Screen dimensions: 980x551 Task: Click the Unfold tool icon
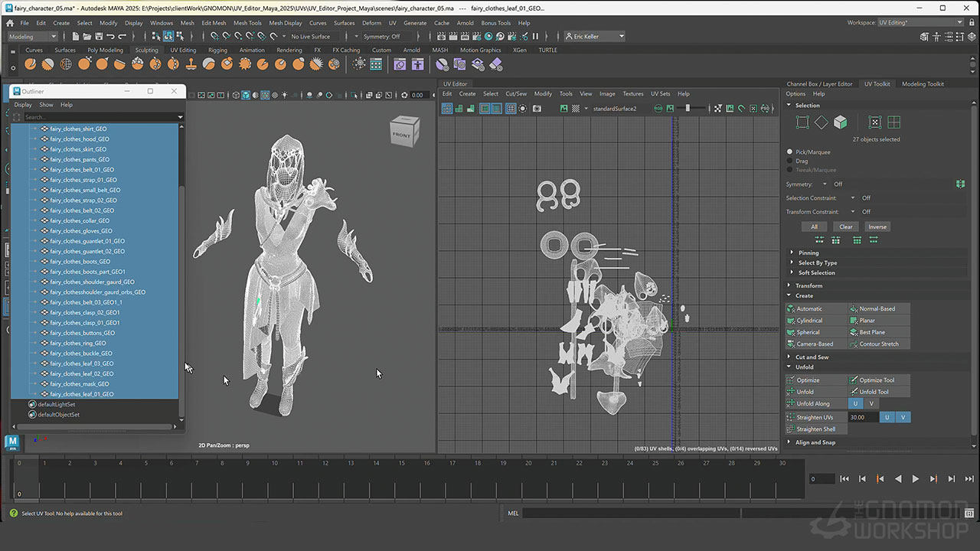[854, 392]
